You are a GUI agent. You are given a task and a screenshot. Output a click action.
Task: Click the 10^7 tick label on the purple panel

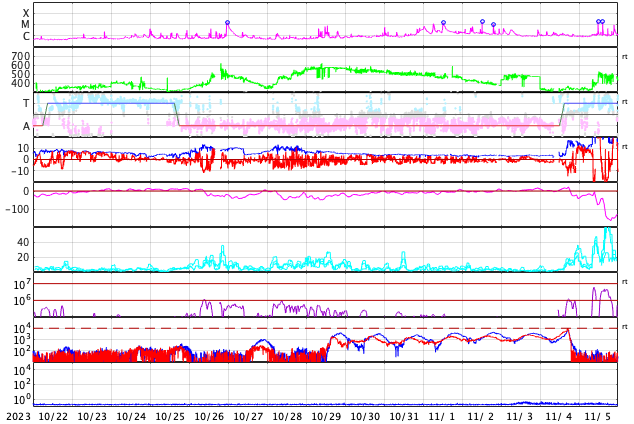22,285
